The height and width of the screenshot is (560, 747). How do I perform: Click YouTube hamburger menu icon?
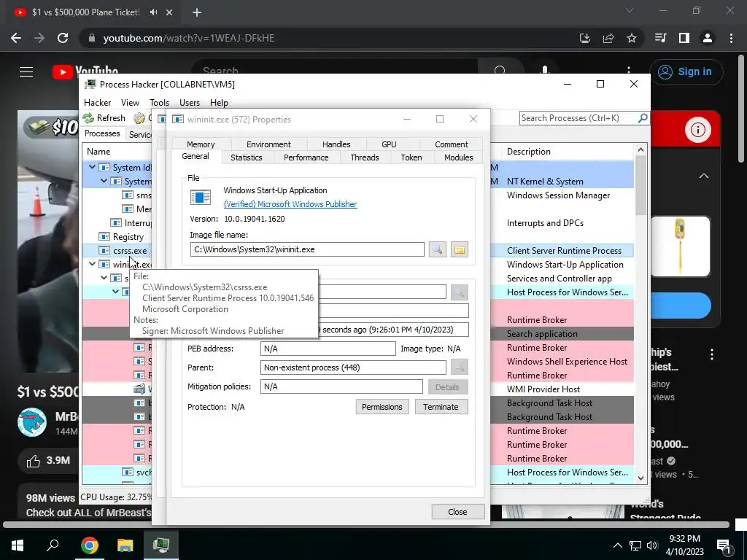point(26,71)
